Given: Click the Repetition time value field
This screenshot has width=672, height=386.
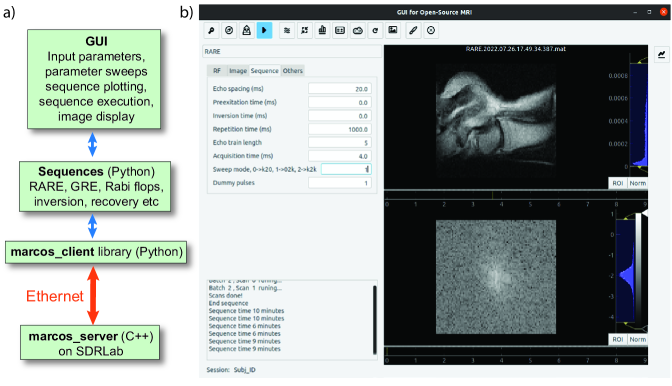Looking at the screenshot, I should click(340, 129).
